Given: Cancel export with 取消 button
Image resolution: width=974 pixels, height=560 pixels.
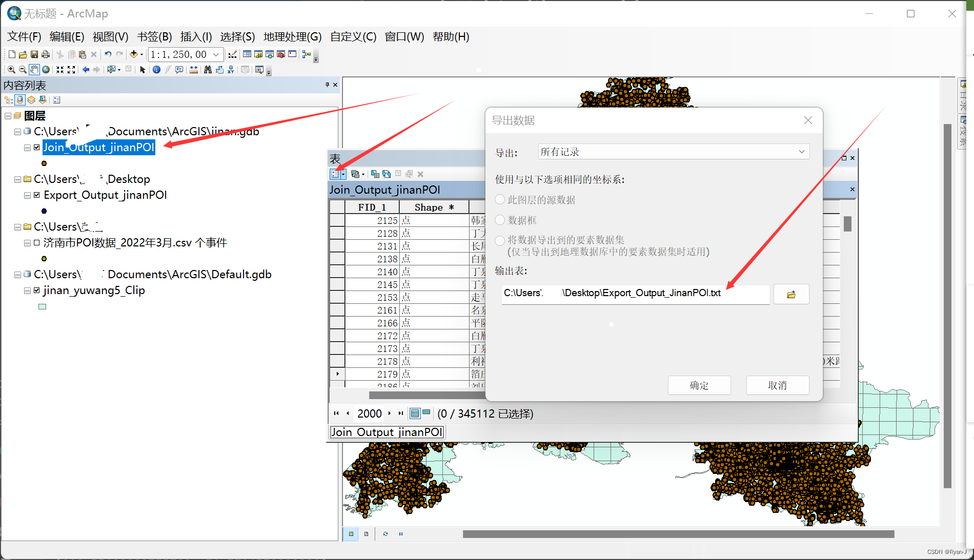Looking at the screenshot, I should tap(778, 385).
